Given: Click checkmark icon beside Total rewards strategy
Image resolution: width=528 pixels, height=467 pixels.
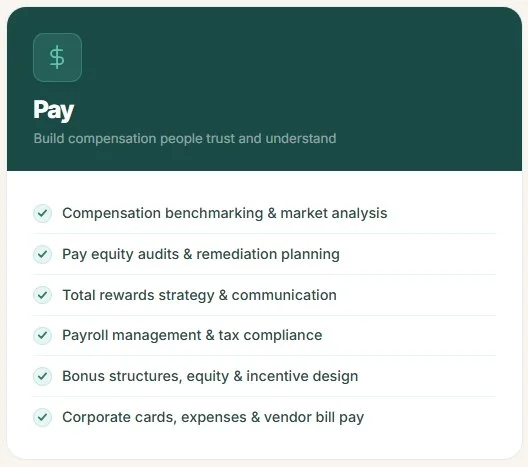Looking at the screenshot, I should click(x=42, y=295).
